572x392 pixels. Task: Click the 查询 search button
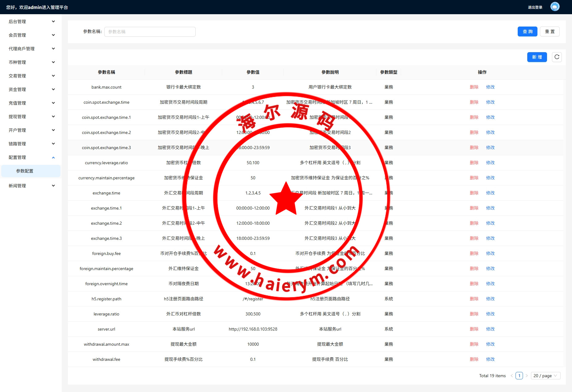527,31
